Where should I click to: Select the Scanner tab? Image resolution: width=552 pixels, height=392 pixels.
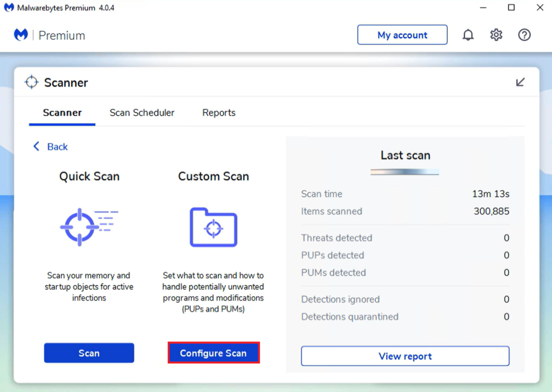tap(61, 113)
